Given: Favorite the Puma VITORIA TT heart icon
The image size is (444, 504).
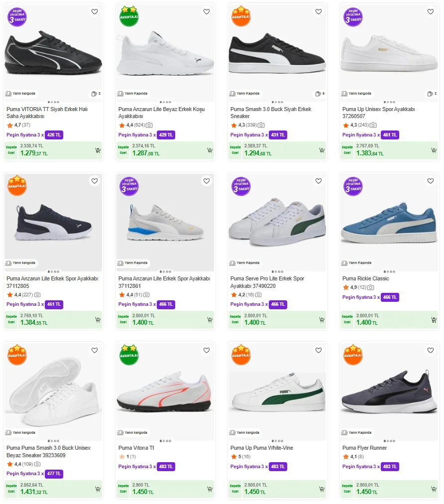Looking at the screenshot, I should [x=95, y=11].
